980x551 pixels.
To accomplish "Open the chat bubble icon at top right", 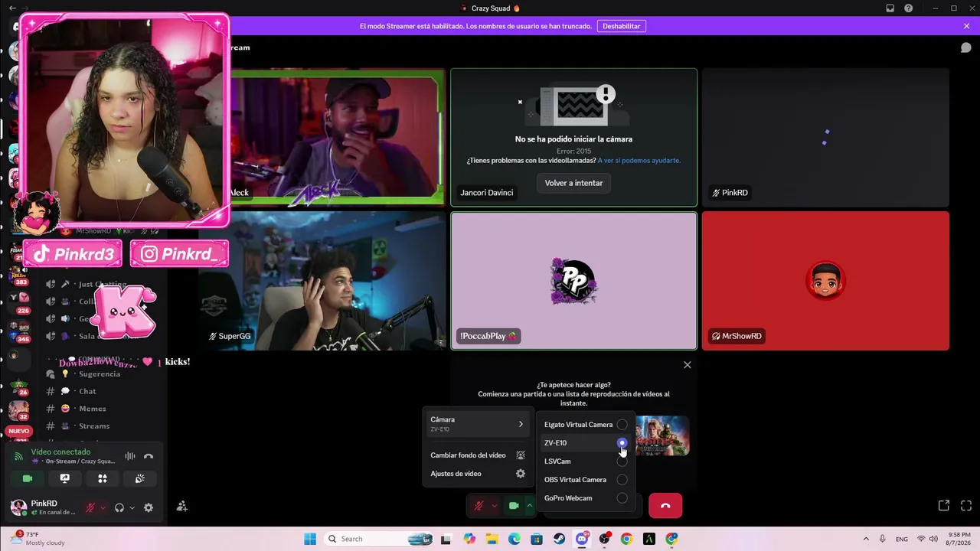I will coord(966,47).
